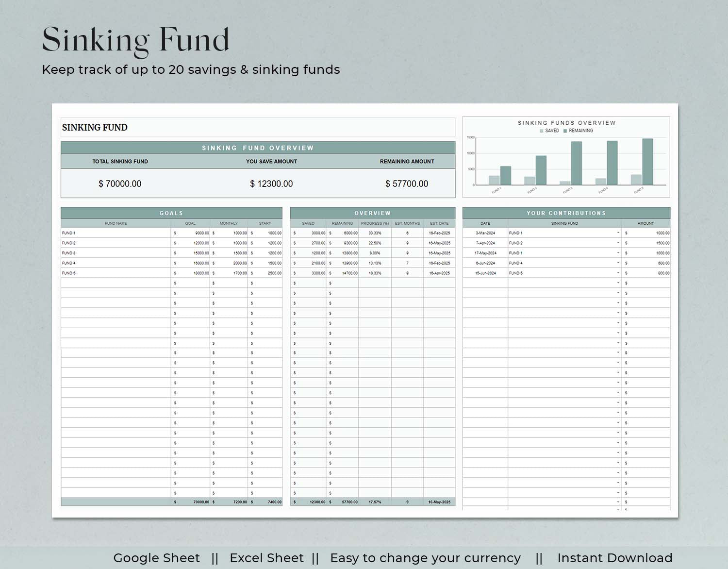Select the total sinking fund value $ 70000.00
The width and height of the screenshot is (728, 569).
pyautogui.click(x=120, y=184)
